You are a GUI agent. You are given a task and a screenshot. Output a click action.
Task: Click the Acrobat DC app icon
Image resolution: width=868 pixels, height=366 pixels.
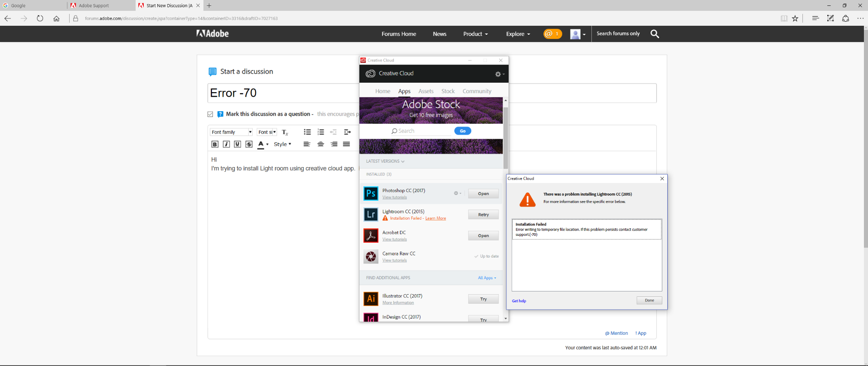tap(371, 235)
